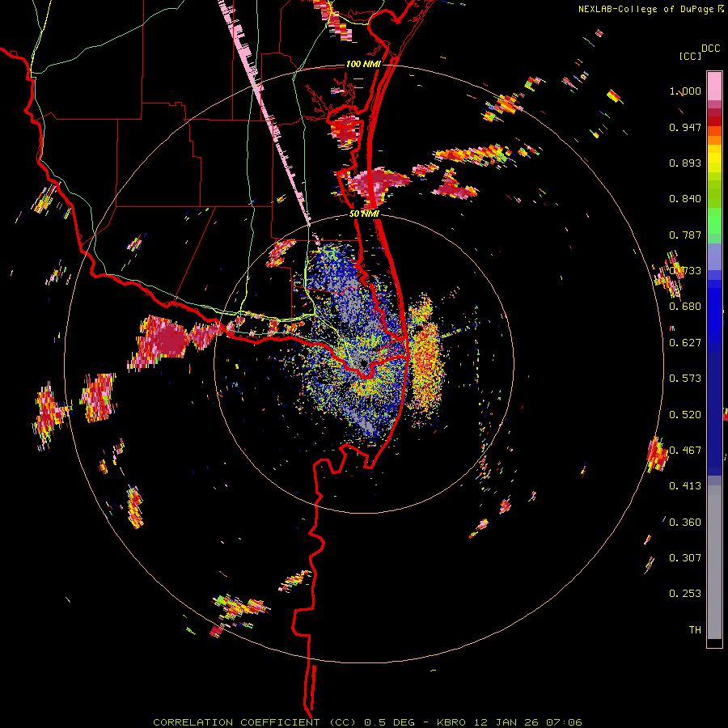The height and width of the screenshot is (728, 728).
Task: Click the 0.413 legend value
Action: tap(685, 486)
